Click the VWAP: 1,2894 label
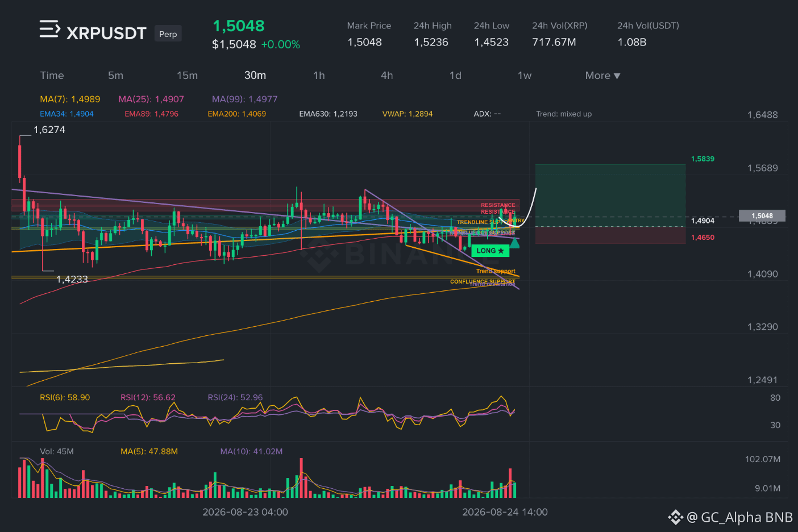The width and height of the screenshot is (798, 532). [x=408, y=114]
